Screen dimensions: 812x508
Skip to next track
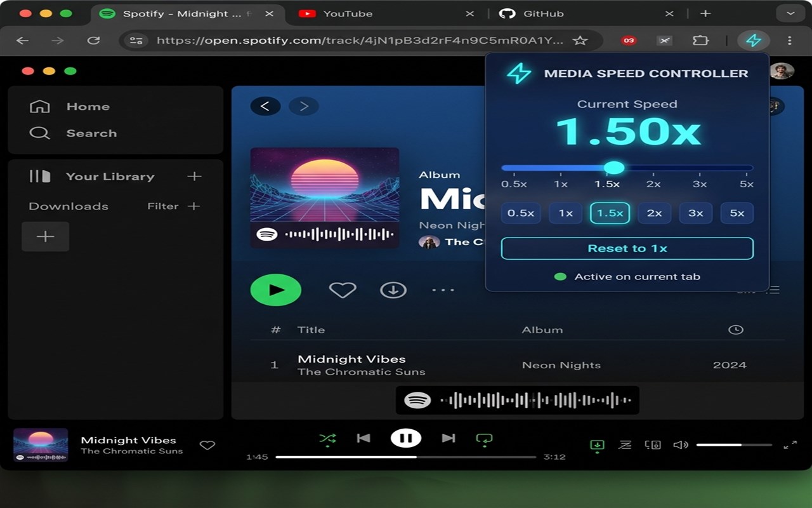coord(449,438)
